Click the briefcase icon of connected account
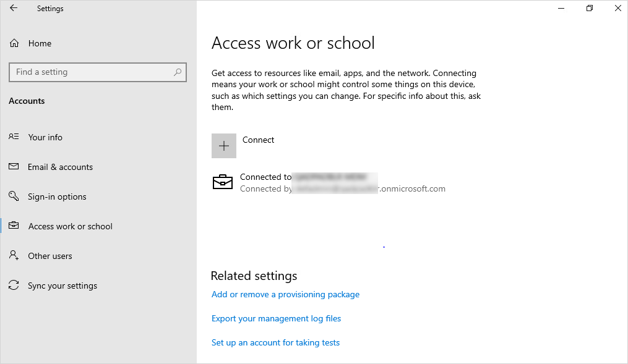This screenshot has height=364, width=628. pos(223,182)
